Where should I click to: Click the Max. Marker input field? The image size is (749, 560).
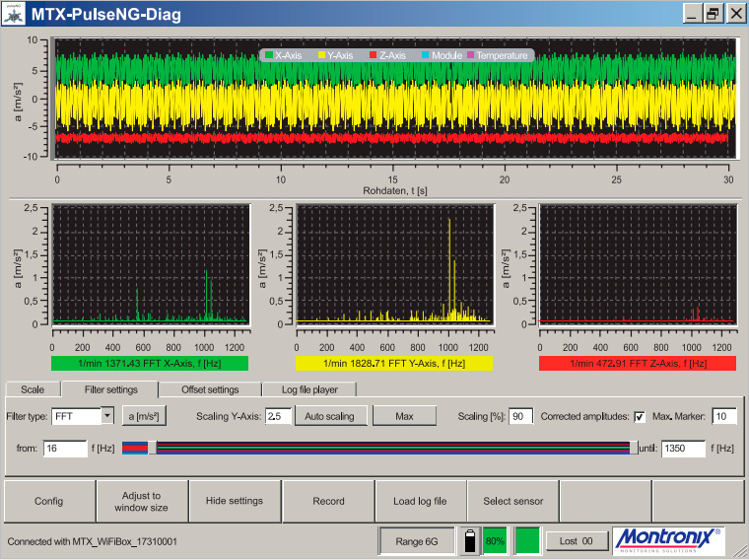(724, 416)
